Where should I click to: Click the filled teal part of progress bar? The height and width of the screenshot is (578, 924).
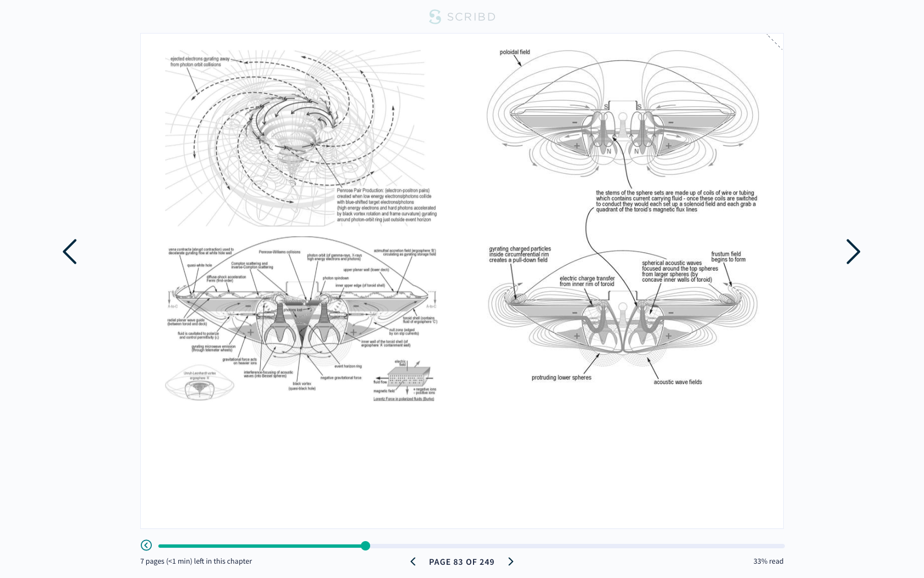click(x=258, y=546)
